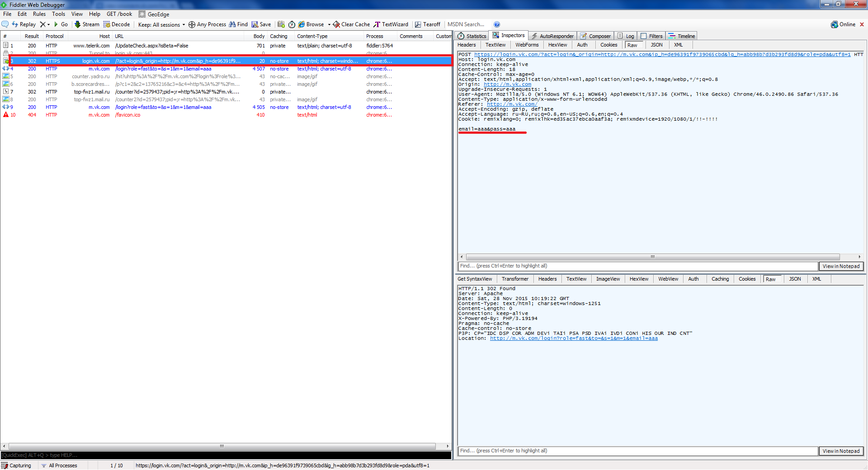Viewport: 868px width, 470px height.
Task: Click the Any Process target picker
Action: (x=207, y=24)
